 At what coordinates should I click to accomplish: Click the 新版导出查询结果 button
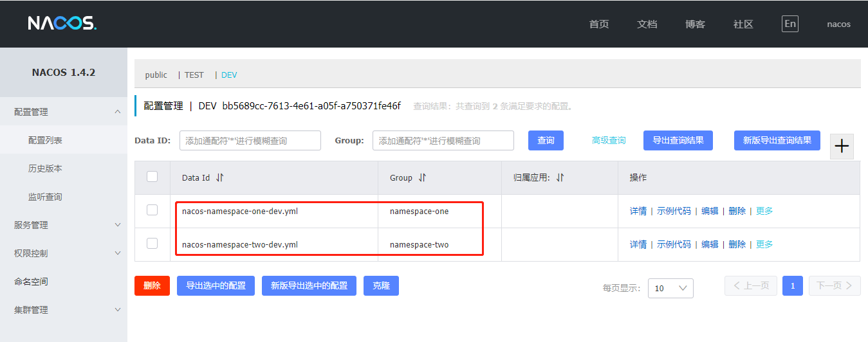pos(777,140)
